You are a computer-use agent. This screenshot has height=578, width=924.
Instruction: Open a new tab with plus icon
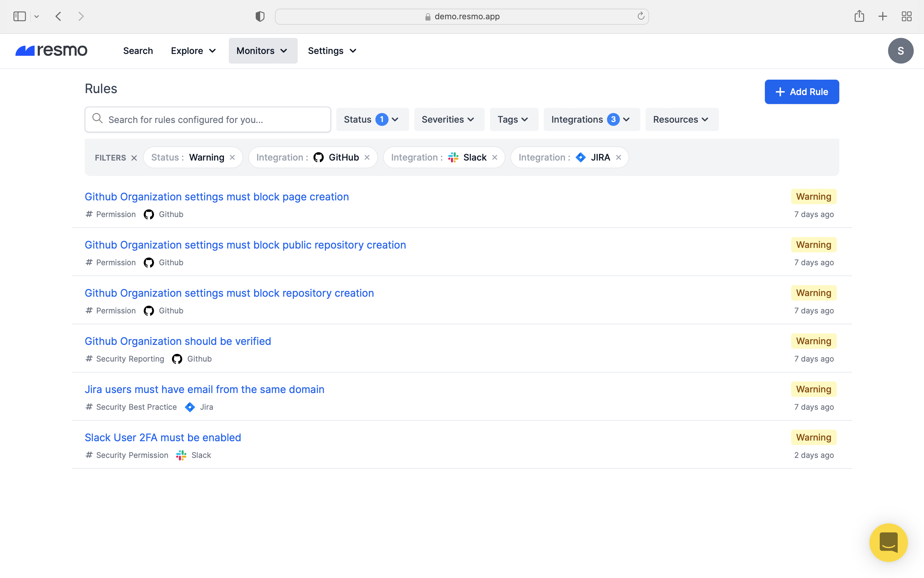pos(882,16)
